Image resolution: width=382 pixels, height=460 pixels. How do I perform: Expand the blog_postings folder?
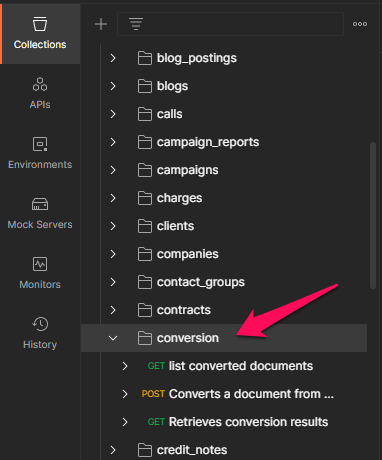113,58
